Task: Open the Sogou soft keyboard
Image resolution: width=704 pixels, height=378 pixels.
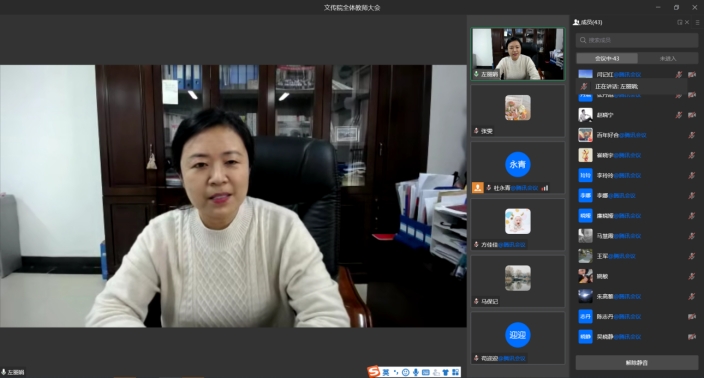Action: (426, 372)
